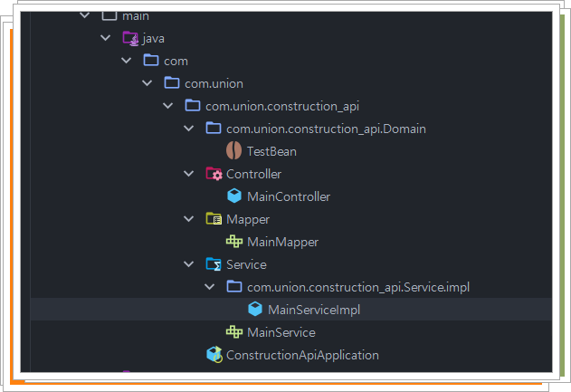
Task: Collapse the Controller folder chevron
Action: pyautogui.click(x=188, y=174)
